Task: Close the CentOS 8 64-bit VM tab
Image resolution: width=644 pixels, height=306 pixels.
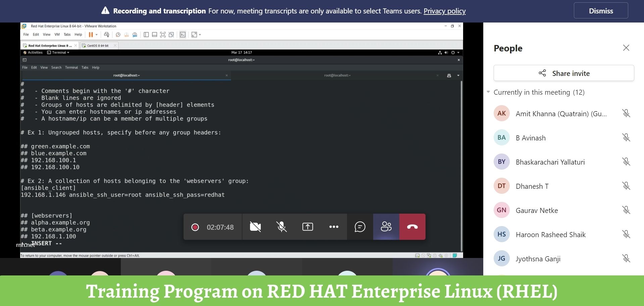Action: coord(115,45)
